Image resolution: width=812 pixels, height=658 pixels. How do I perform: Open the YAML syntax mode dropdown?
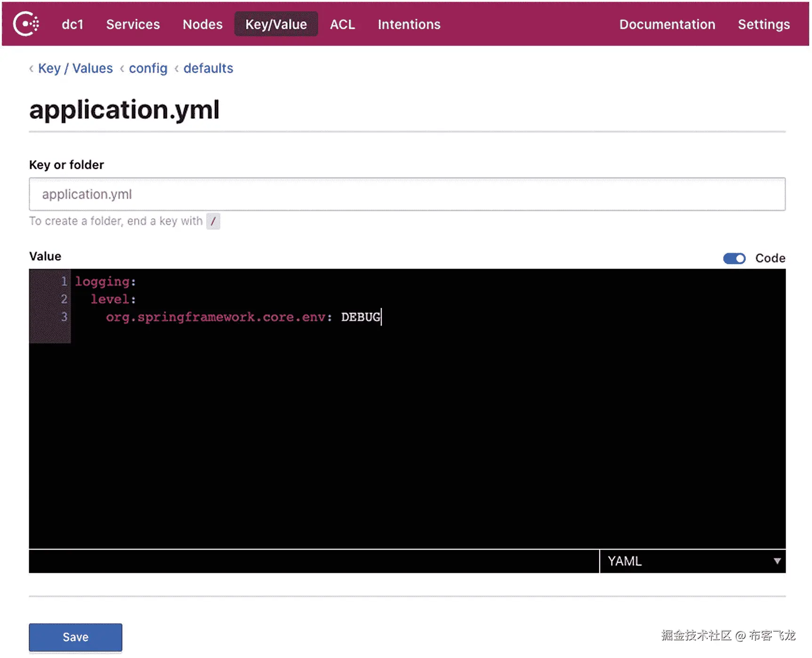click(x=692, y=561)
